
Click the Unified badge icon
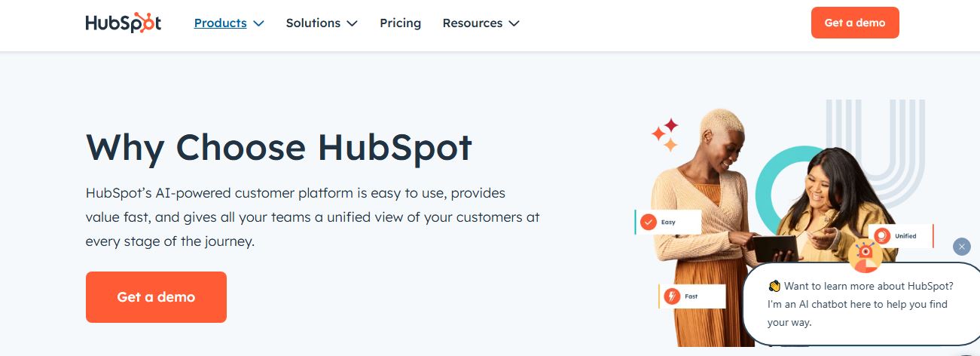coord(883,236)
